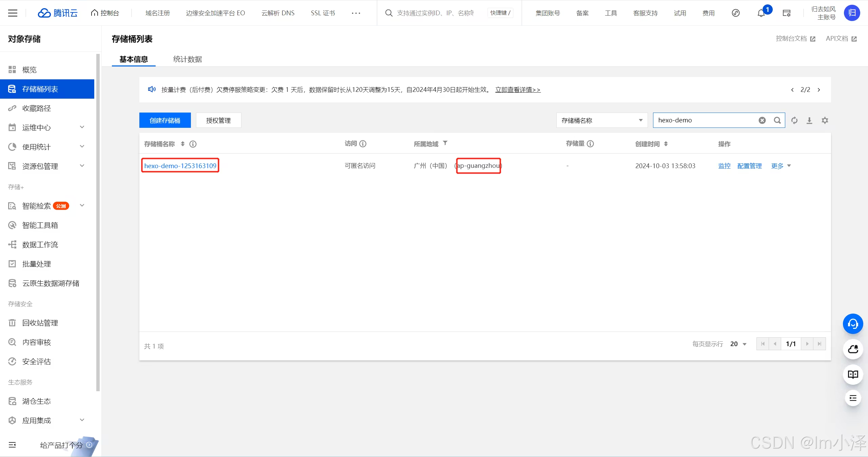Image resolution: width=868 pixels, height=457 pixels.
Task: Open 云解析 DNS in the top bar
Action: pyautogui.click(x=278, y=13)
